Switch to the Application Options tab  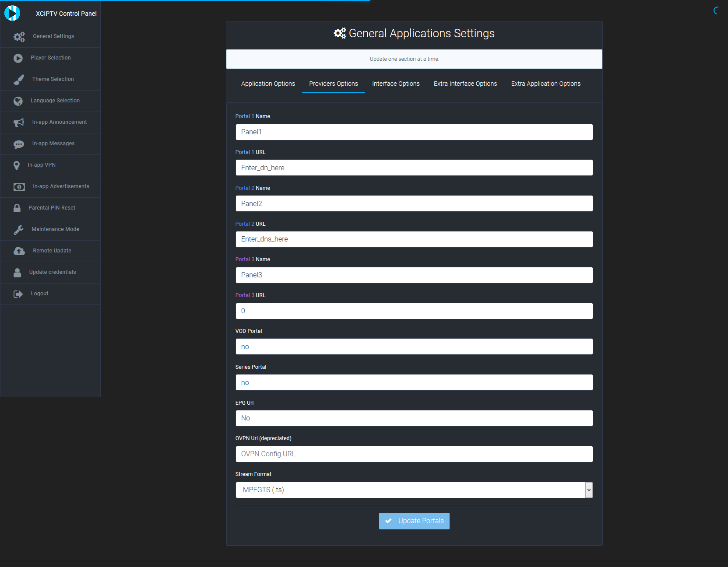(x=268, y=84)
